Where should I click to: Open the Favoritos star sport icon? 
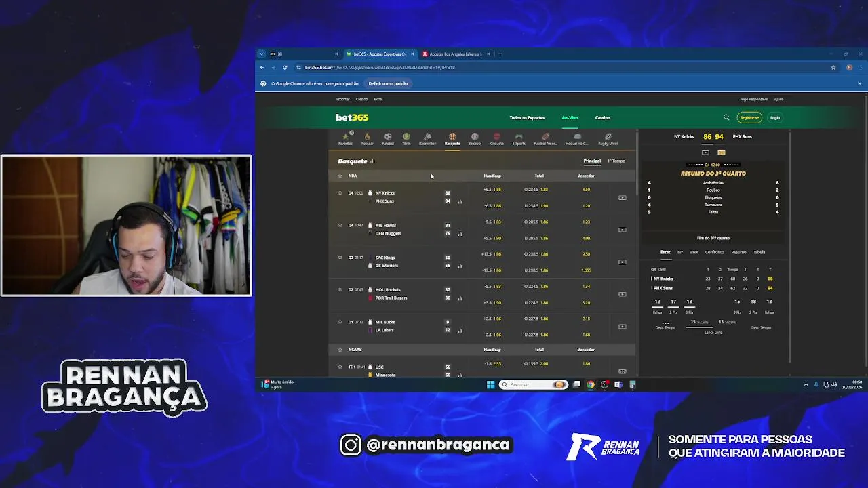coord(345,138)
